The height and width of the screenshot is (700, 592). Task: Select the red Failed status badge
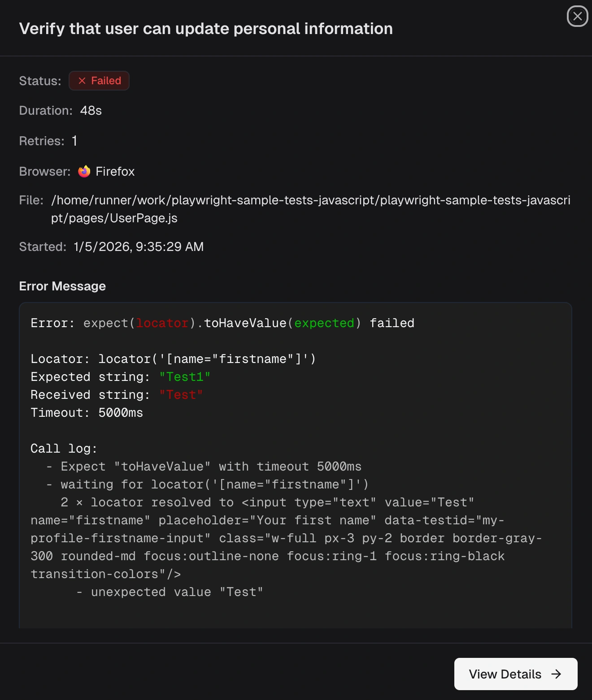coord(99,81)
